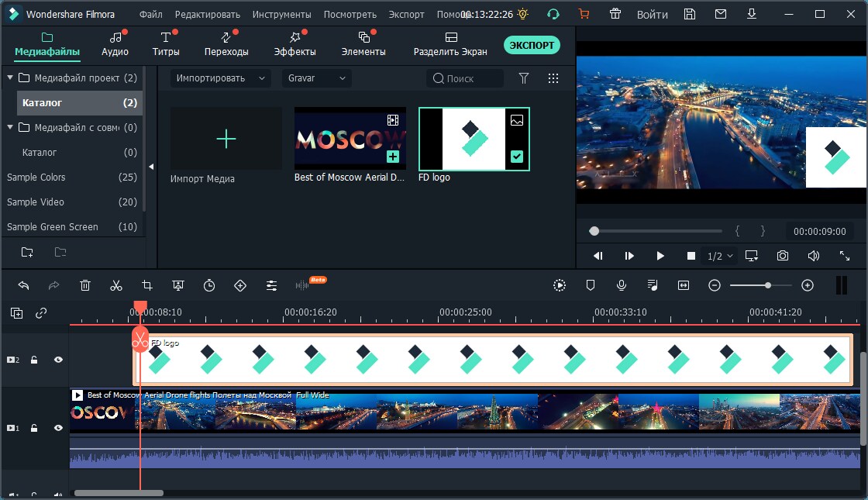Click the gift box icon

pyautogui.click(x=615, y=14)
